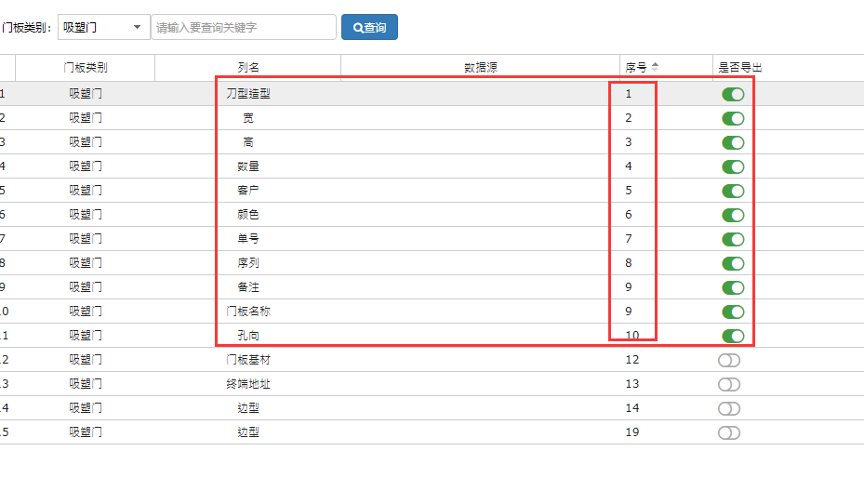Select the 刀型造型 column name cell
This screenshot has height=504, width=864.
[x=248, y=94]
